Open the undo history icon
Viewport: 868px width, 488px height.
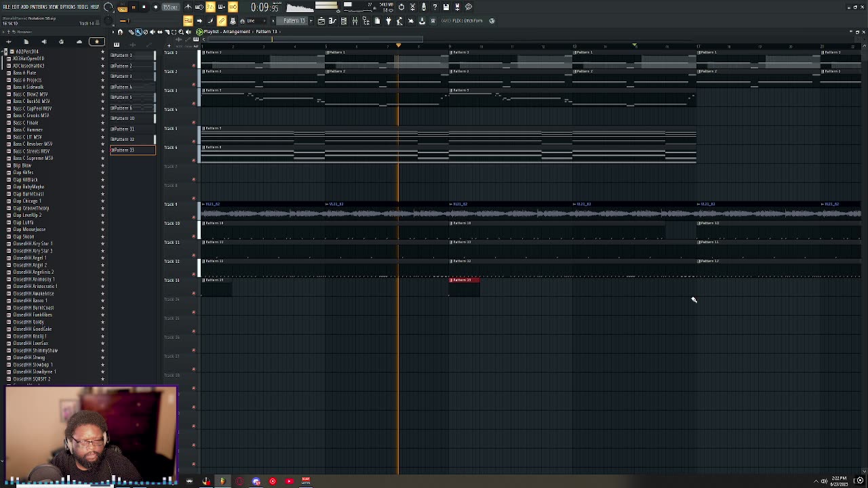pyautogui.click(x=401, y=7)
